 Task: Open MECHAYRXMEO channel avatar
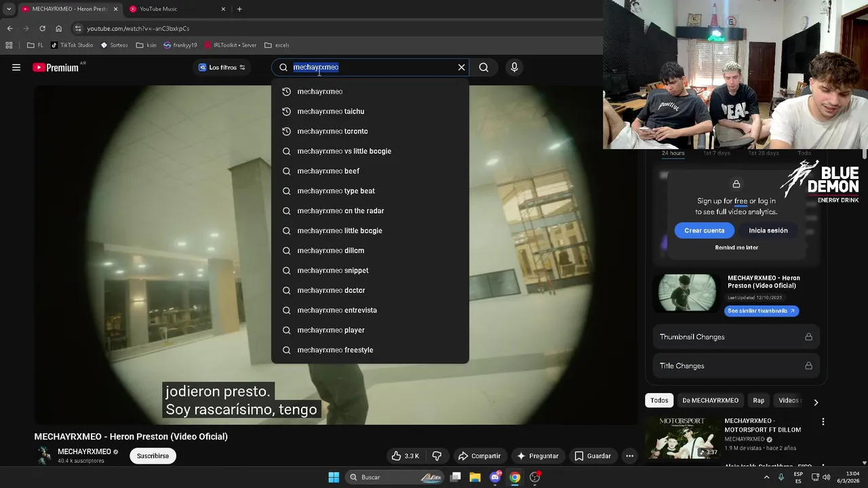[x=44, y=455]
